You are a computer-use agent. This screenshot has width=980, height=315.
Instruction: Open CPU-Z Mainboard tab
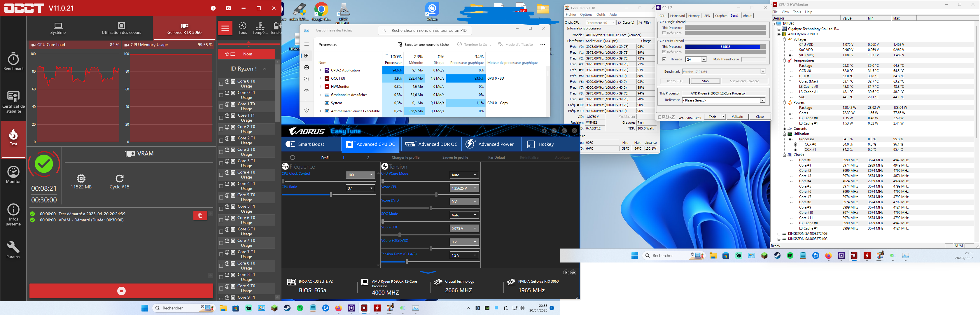(x=678, y=15)
